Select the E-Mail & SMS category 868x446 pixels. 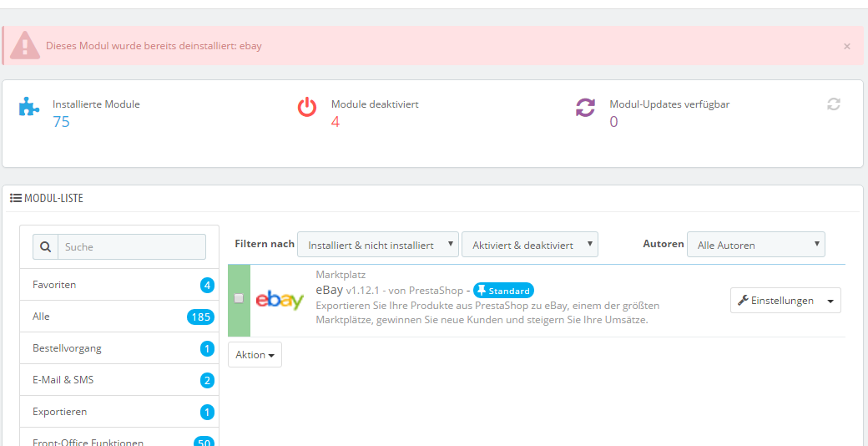coord(119,380)
